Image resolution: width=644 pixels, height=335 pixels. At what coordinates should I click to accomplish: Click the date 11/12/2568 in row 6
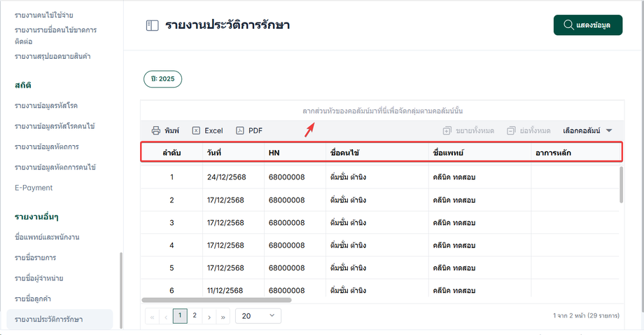point(225,291)
